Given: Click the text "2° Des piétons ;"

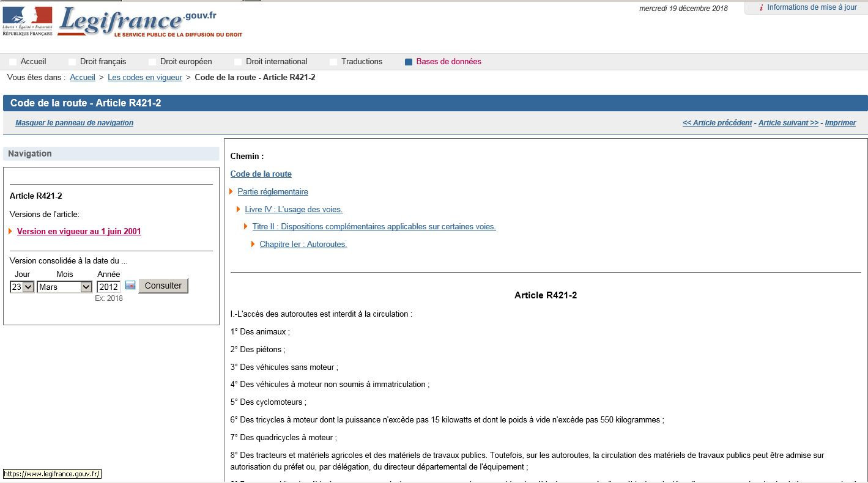Looking at the screenshot, I should pos(258,350).
